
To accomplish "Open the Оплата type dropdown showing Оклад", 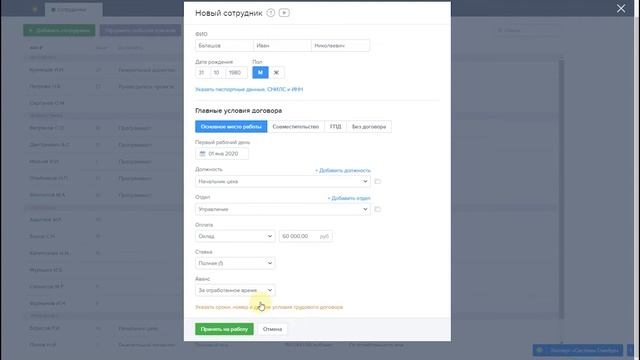I will [235, 236].
